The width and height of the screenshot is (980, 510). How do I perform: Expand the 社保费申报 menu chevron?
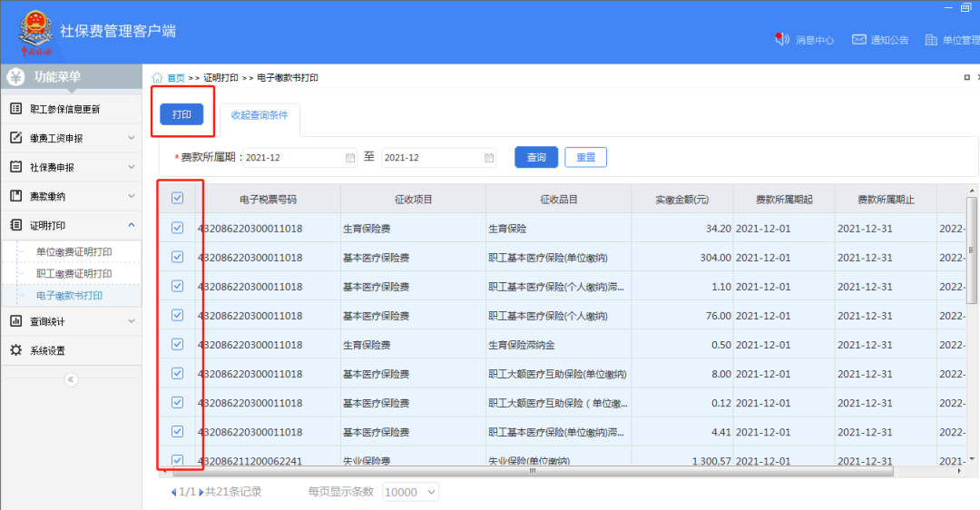click(x=132, y=167)
